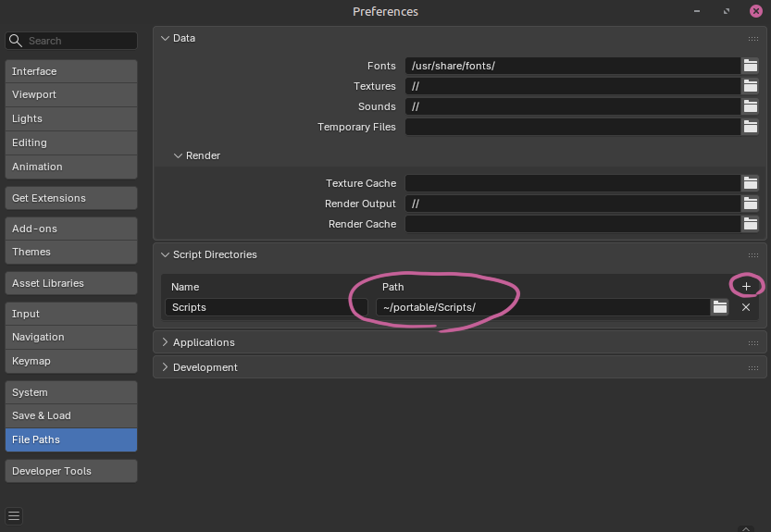
Task: Edit the Render Output path field
Action: point(573,204)
